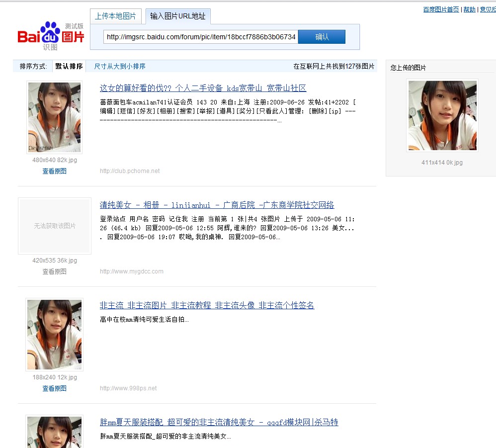Click the 您上传的图片 heading

point(408,68)
